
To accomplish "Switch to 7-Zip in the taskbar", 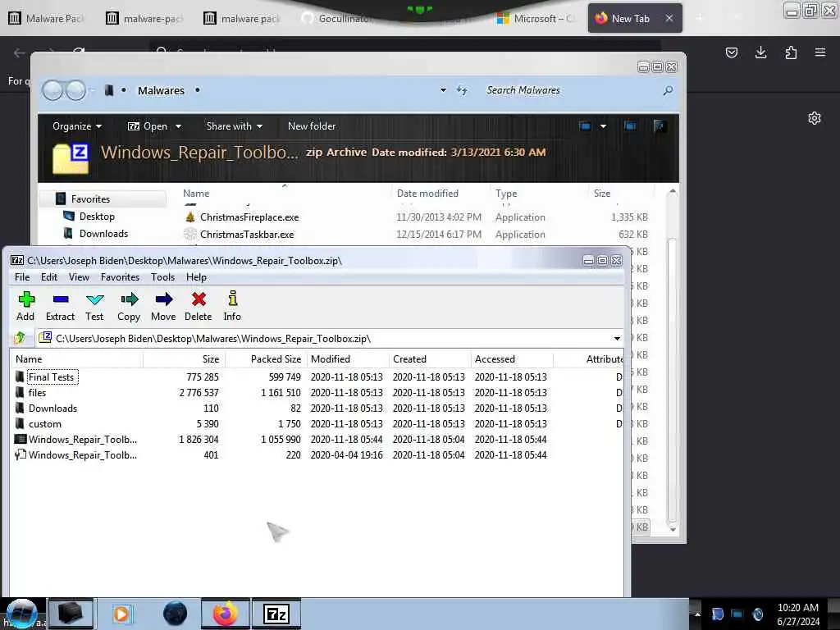I will 276,614.
